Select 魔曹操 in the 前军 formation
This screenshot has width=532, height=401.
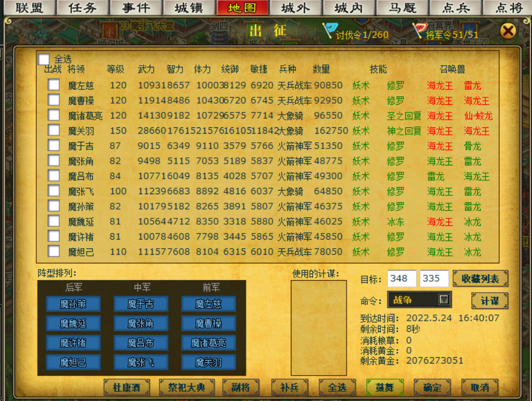coord(208,323)
